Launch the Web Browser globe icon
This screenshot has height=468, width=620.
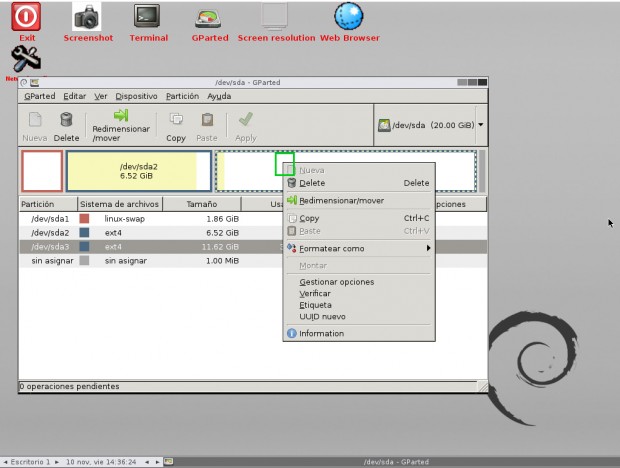click(349, 16)
